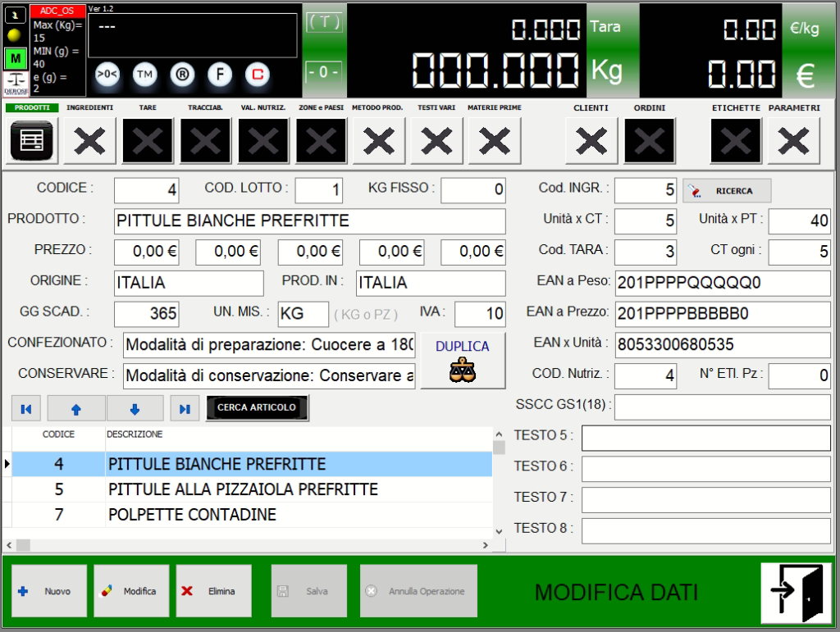840x632 pixels.
Task: Toggle the -0- zero indicator
Action: click(x=323, y=71)
